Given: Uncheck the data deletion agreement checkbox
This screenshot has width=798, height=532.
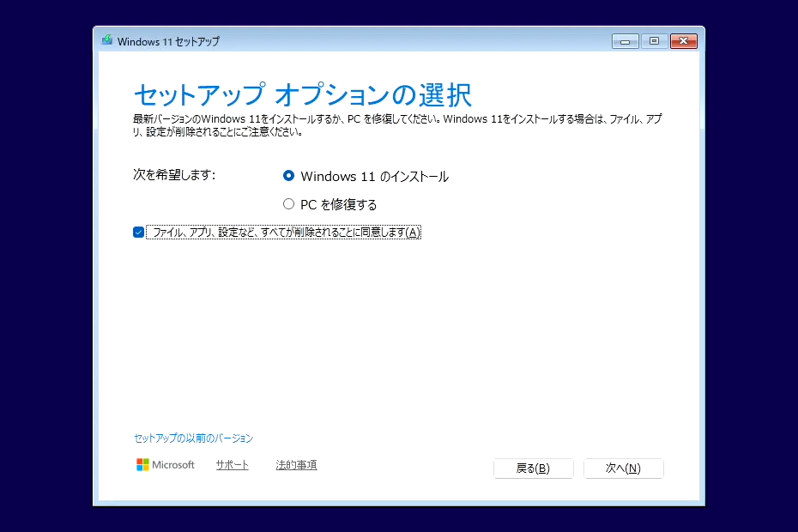Looking at the screenshot, I should pyautogui.click(x=138, y=232).
